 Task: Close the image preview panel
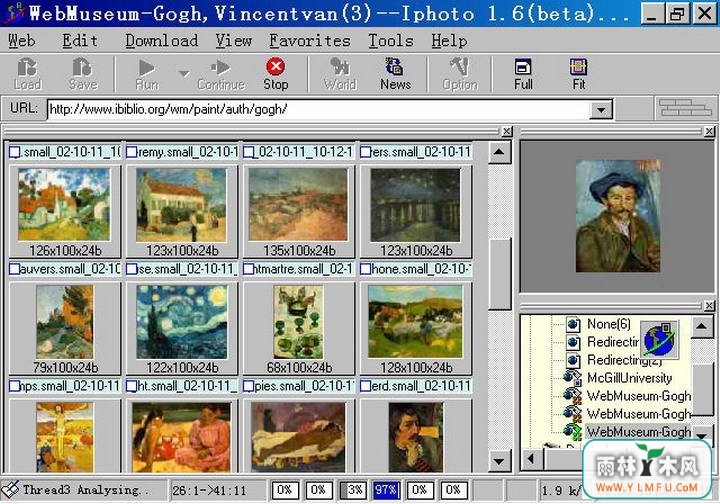pyautogui.click(x=709, y=131)
